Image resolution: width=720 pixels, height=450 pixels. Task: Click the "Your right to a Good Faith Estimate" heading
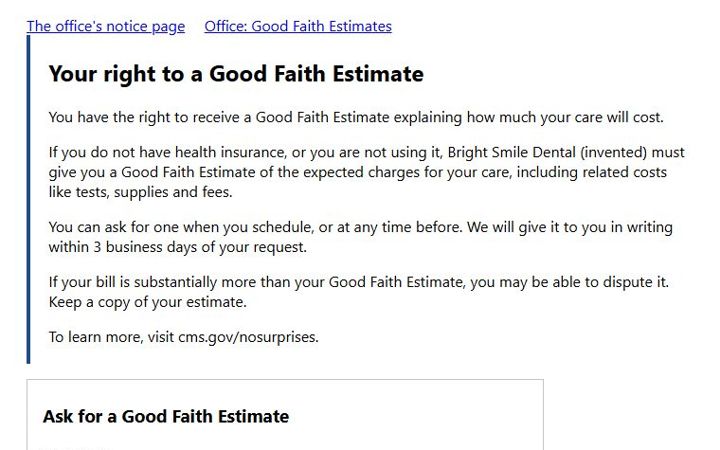click(x=236, y=74)
